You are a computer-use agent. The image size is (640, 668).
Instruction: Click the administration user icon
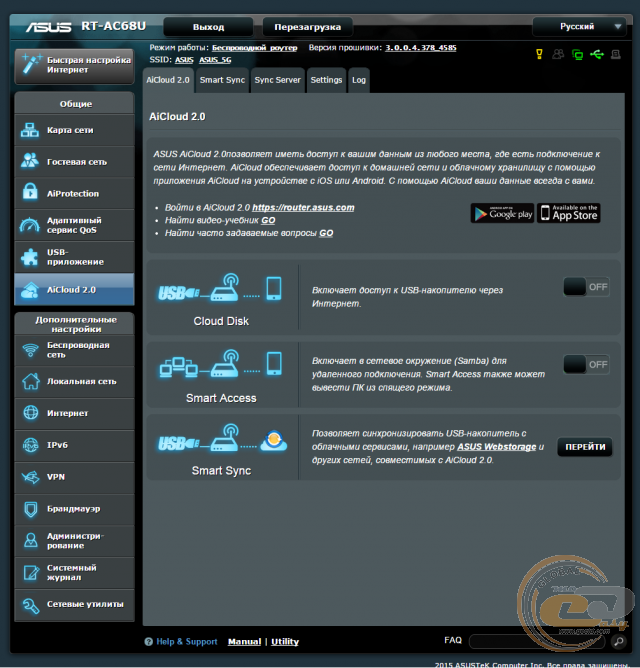point(31,540)
